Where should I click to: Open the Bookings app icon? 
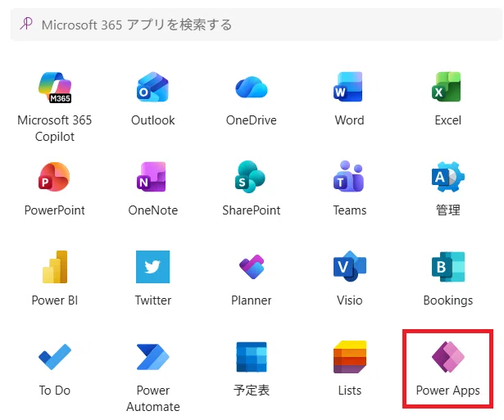tap(448, 267)
